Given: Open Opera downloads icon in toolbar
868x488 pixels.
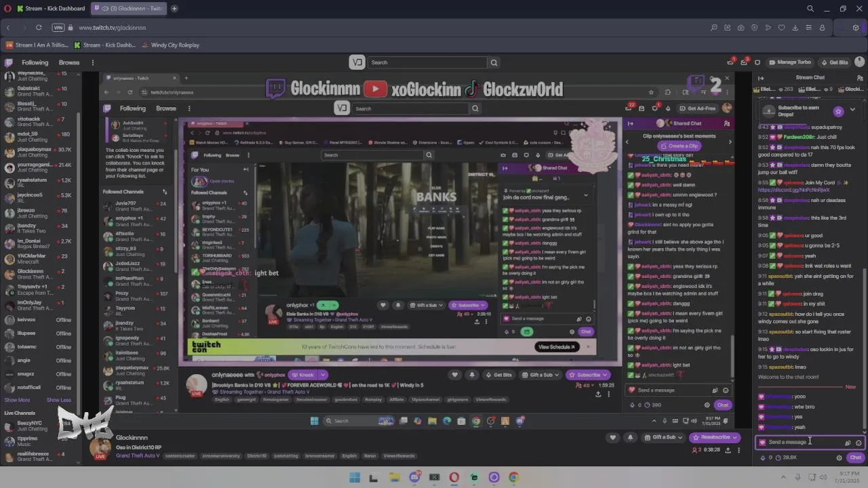Looking at the screenshot, I should [x=795, y=28].
